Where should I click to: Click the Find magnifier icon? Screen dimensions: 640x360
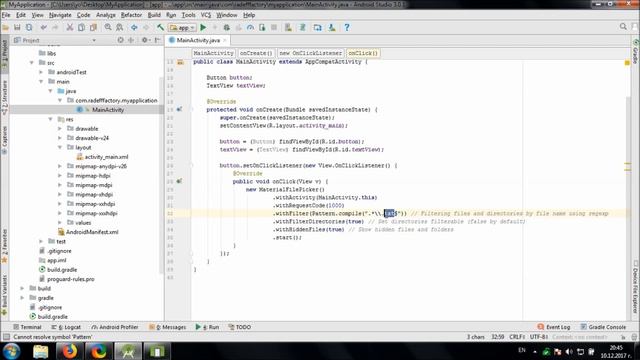pyautogui.click(x=108, y=27)
